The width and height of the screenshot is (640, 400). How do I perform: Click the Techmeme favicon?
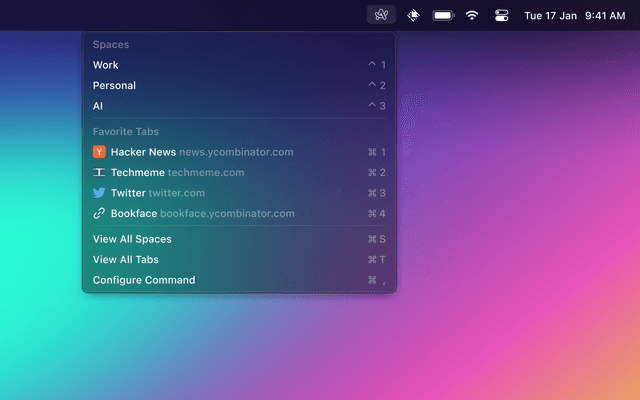[x=99, y=172]
